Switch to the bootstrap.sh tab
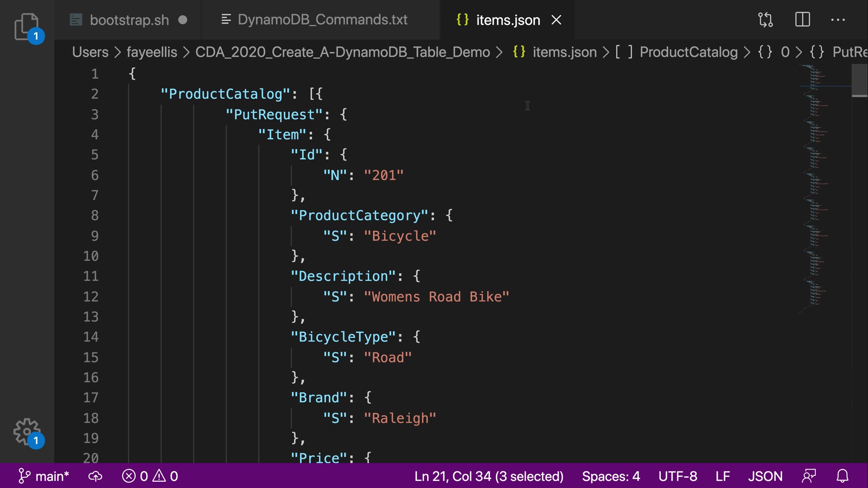The width and height of the screenshot is (868, 488). click(x=129, y=20)
